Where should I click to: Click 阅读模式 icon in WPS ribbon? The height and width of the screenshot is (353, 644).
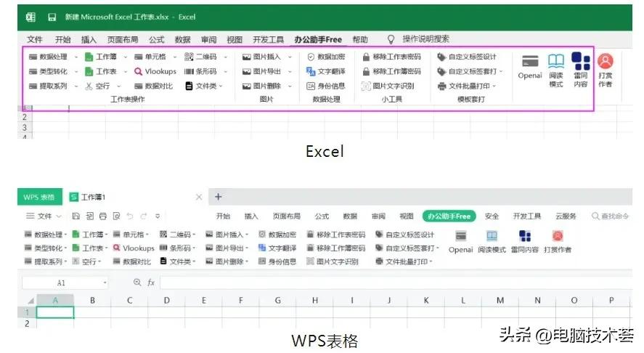tap(492, 242)
